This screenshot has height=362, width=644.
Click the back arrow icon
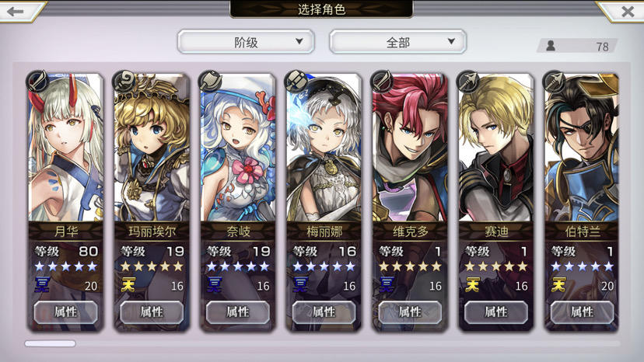click(16, 11)
